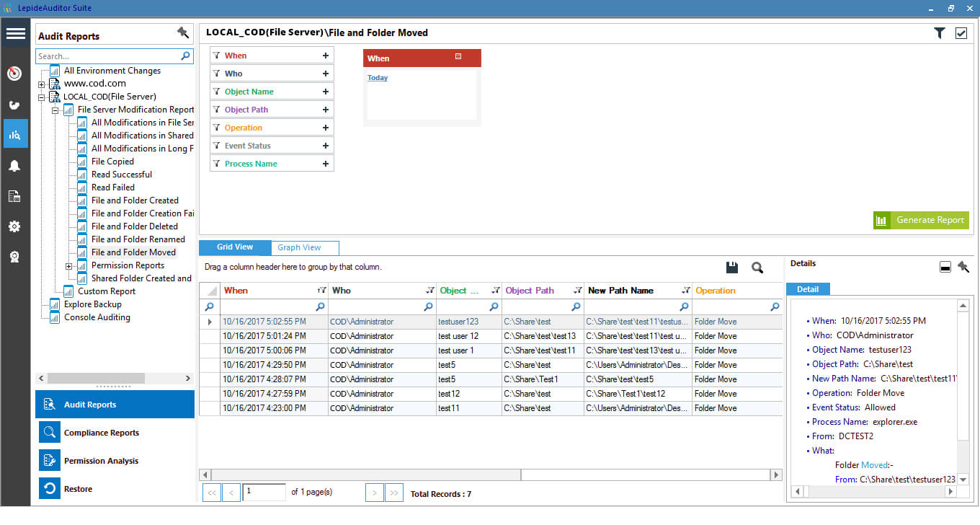The width and height of the screenshot is (980, 525).
Task: Collapse File Server Modification Reports node
Action: tap(55, 110)
